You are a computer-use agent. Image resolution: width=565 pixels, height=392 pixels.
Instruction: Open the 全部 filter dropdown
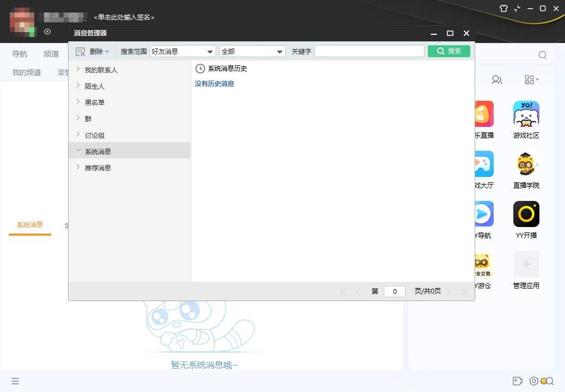pyautogui.click(x=252, y=52)
